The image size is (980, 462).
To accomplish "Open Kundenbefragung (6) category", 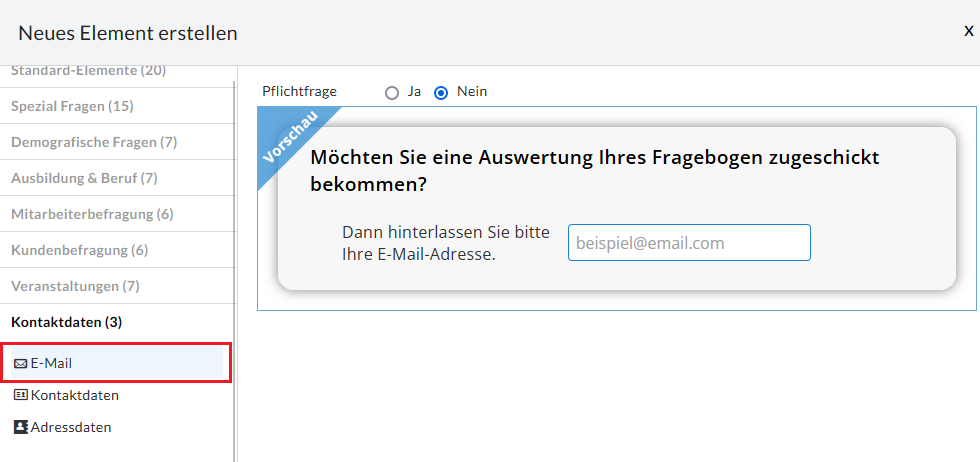I will (x=79, y=250).
